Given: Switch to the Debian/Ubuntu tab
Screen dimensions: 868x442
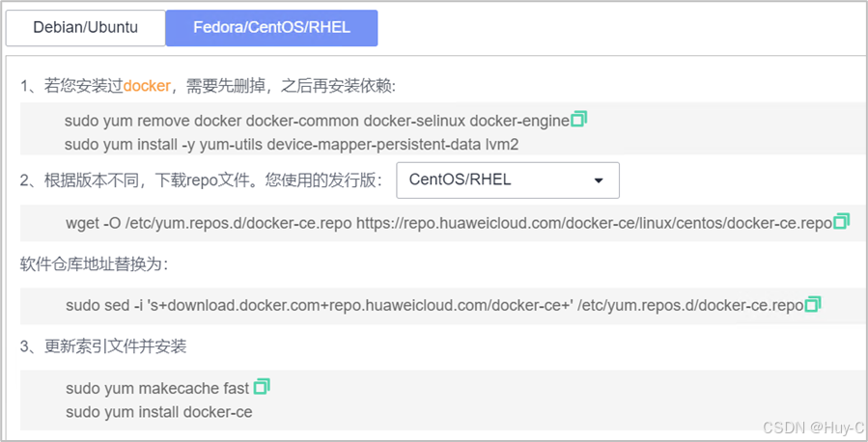Looking at the screenshot, I should [x=85, y=28].
